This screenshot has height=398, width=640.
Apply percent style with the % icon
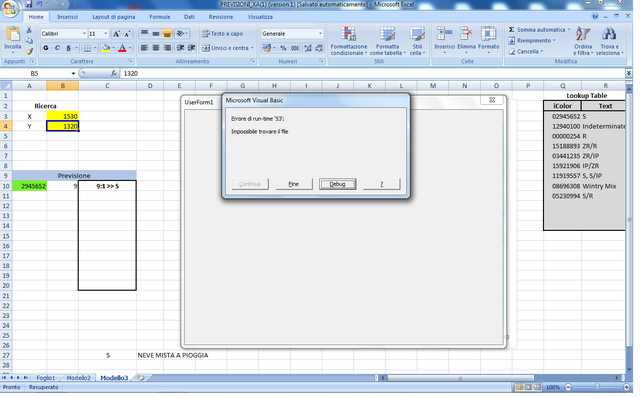[283, 48]
